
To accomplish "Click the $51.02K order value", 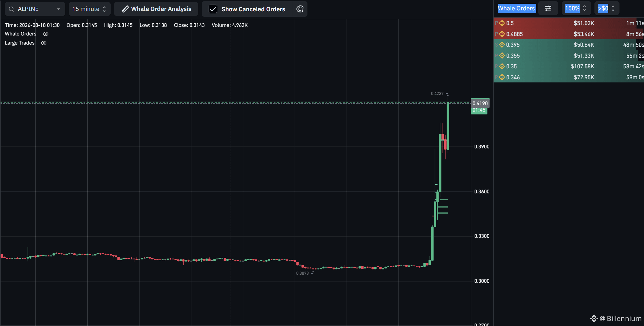I will tap(584, 23).
